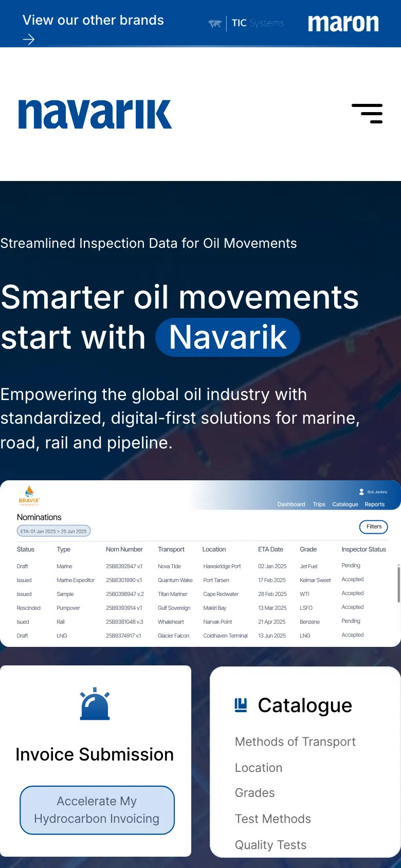Click the Coldhaven Terminal location cell
This screenshot has width=401, height=868.
click(225, 636)
